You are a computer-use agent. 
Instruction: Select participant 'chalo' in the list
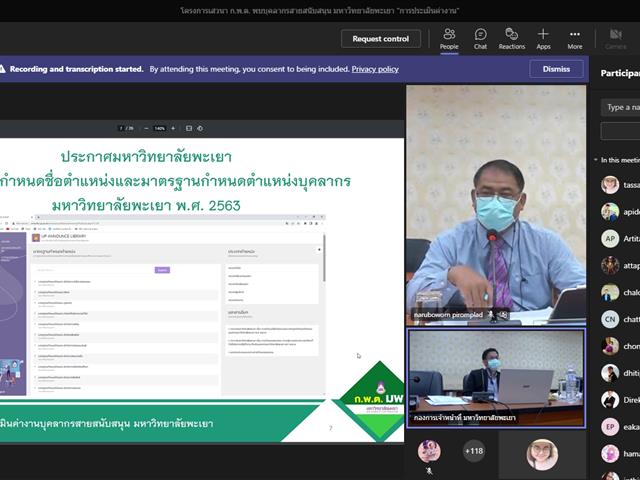(x=620, y=292)
